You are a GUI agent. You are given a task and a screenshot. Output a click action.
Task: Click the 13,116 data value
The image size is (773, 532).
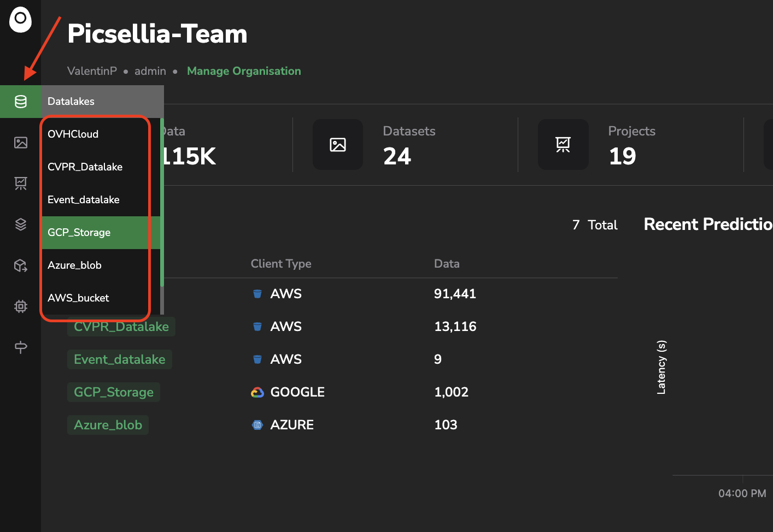click(x=455, y=327)
